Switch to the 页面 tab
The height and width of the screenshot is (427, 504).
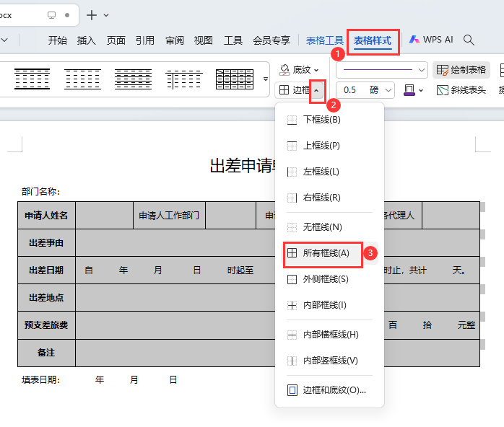pyautogui.click(x=116, y=40)
